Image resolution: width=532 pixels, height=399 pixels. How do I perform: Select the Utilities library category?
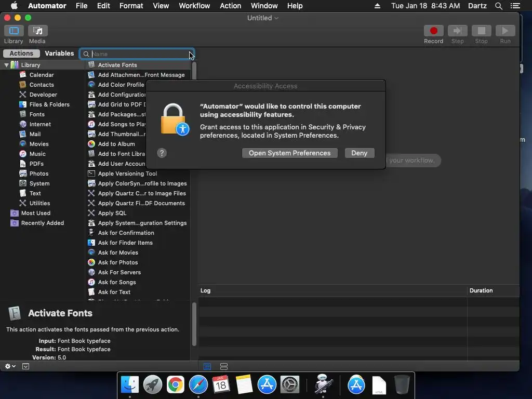tap(39, 203)
